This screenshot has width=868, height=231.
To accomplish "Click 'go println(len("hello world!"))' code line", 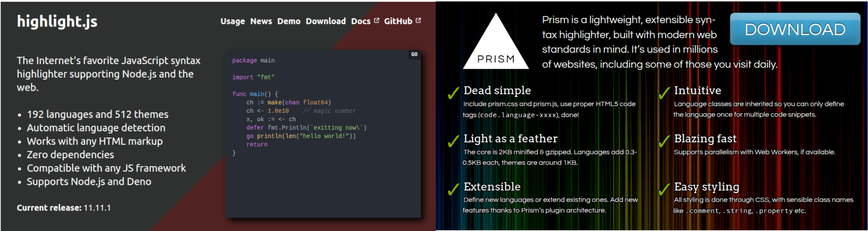I will 301,136.
